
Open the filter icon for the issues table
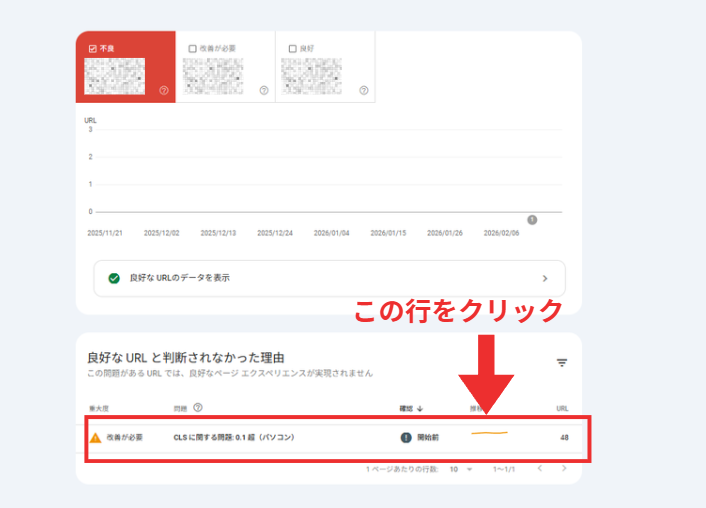click(562, 363)
